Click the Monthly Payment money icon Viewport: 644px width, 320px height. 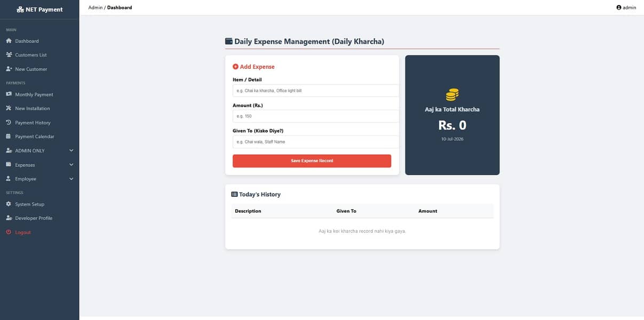click(9, 94)
